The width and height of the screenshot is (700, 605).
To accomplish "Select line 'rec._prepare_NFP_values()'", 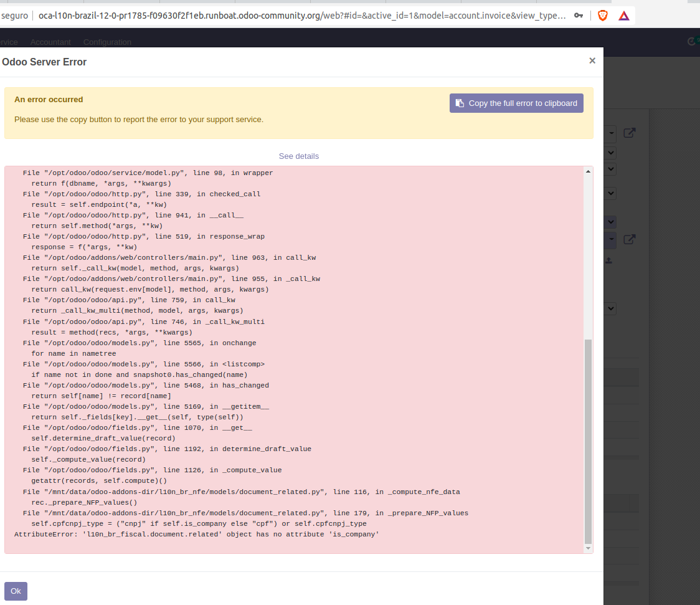I will click(84, 502).
